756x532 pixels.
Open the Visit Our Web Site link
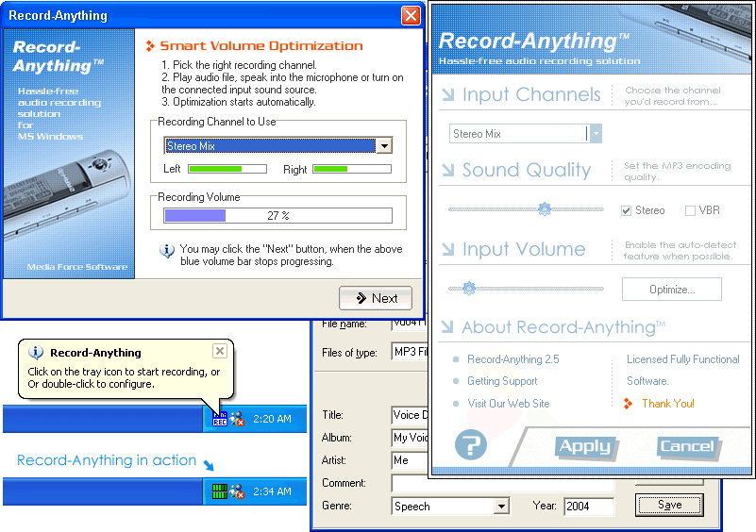508,404
